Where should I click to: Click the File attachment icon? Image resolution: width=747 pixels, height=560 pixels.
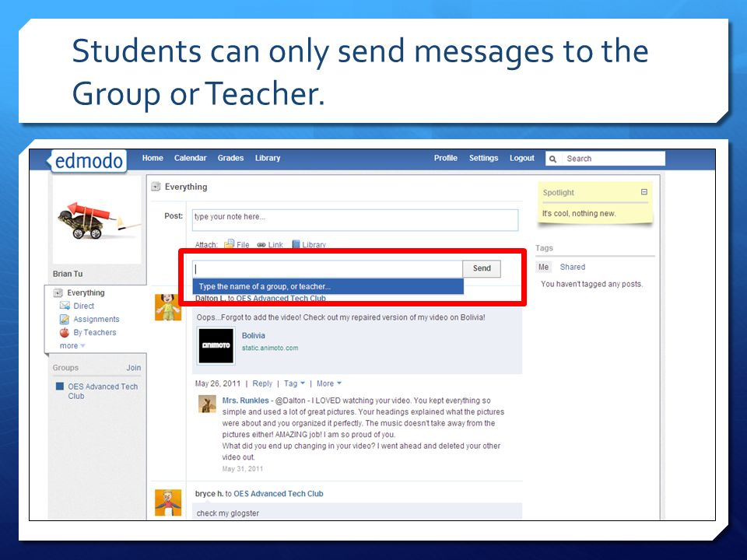coord(229,244)
